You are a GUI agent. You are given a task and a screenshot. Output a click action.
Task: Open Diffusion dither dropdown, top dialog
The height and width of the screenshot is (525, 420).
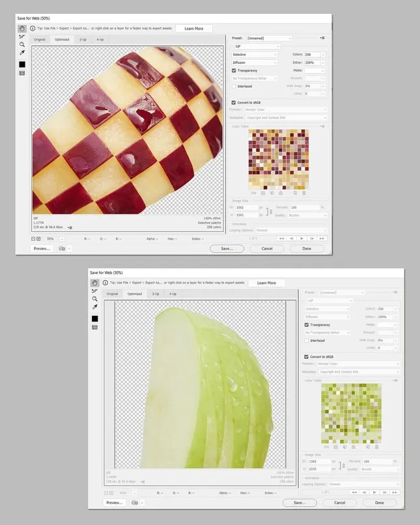(x=255, y=63)
